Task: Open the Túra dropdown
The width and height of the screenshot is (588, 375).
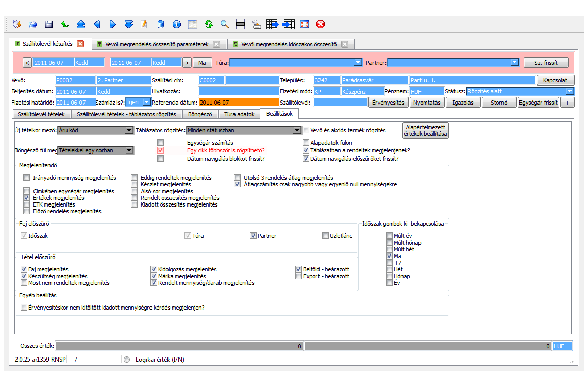Action: click(358, 63)
